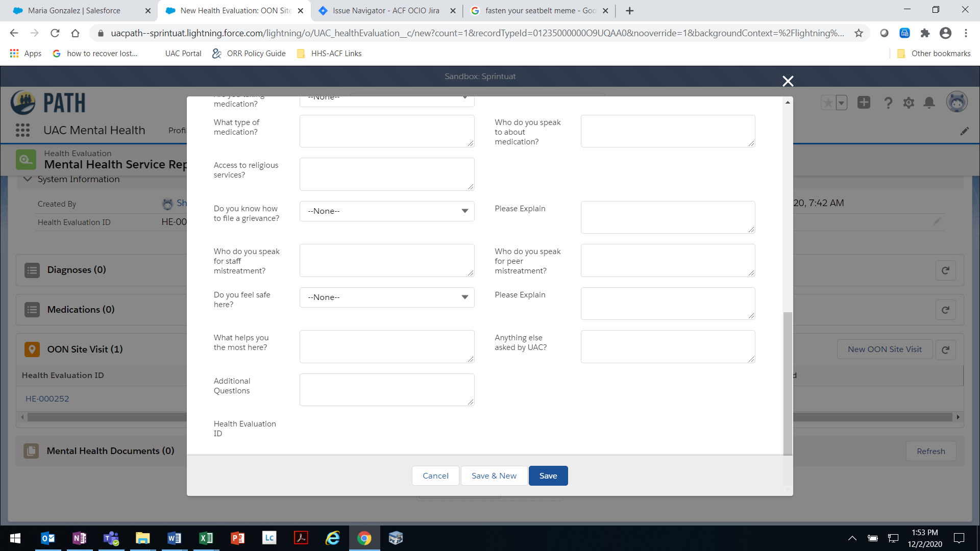Click the modal's vertical scrollbar thumb
Image resolution: width=980 pixels, height=551 pixels.
[788, 383]
